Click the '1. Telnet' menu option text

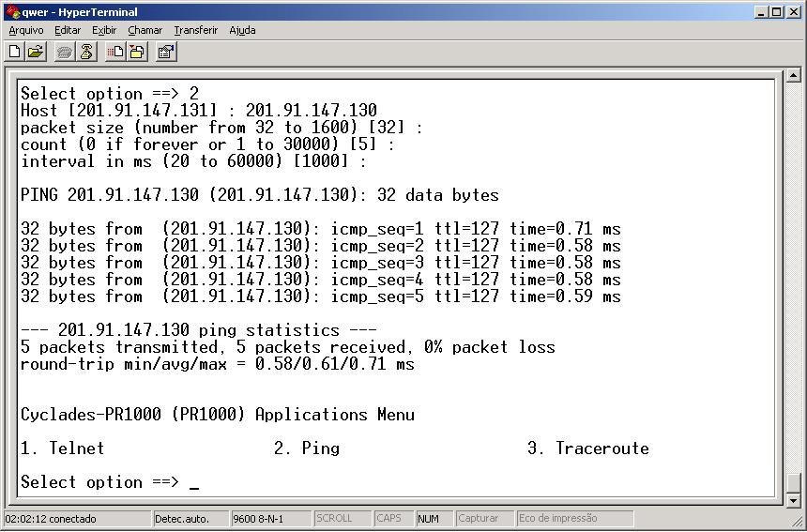pyautogui.click(x=62, y=448)
